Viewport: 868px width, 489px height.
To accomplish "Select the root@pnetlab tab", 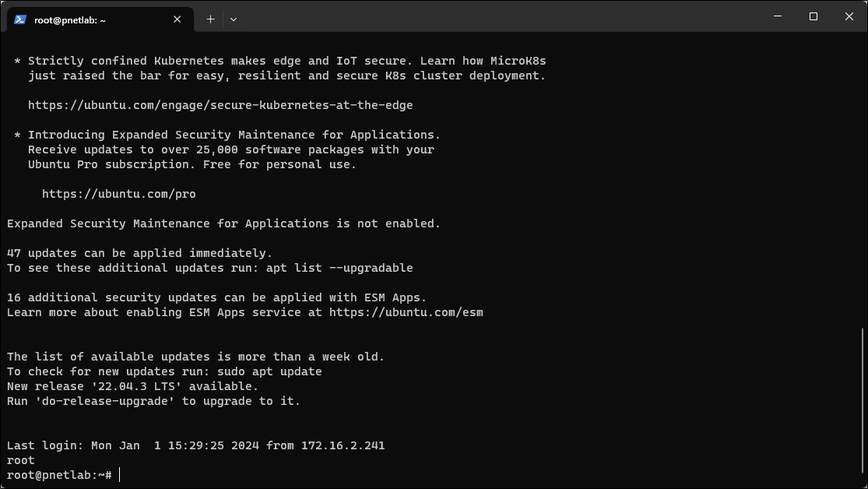I will click(100, 19).
